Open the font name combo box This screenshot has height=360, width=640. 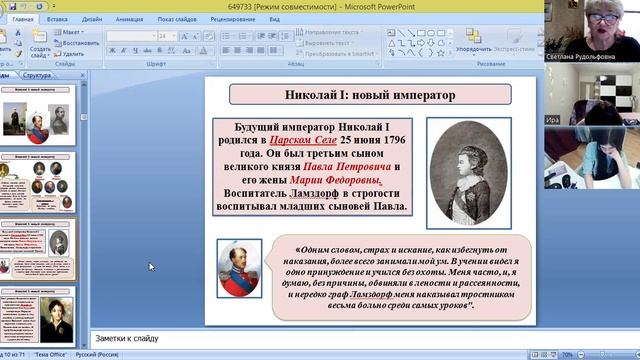tap(131, 36)
